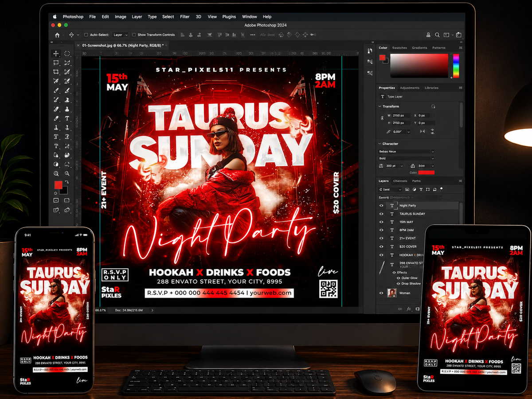Open the Color panel options menu icon
The image size is (532, 399).
click(461, 48)
